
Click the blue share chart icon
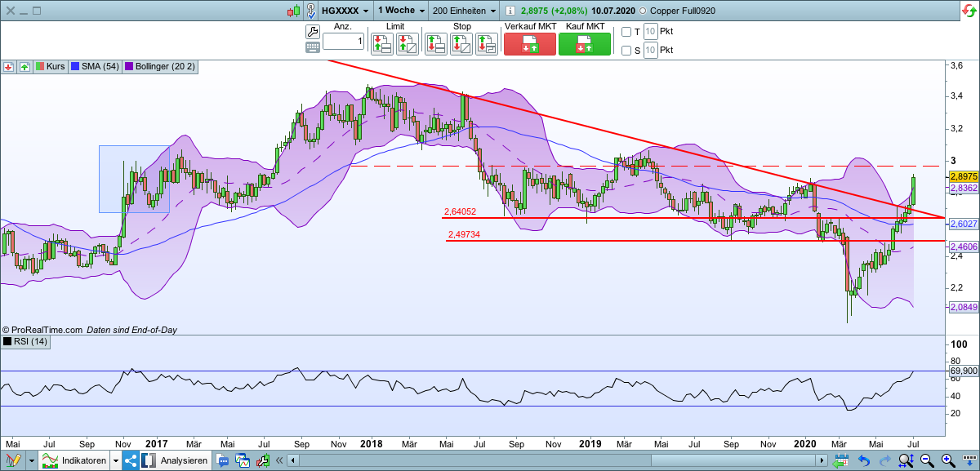point(130,460)
